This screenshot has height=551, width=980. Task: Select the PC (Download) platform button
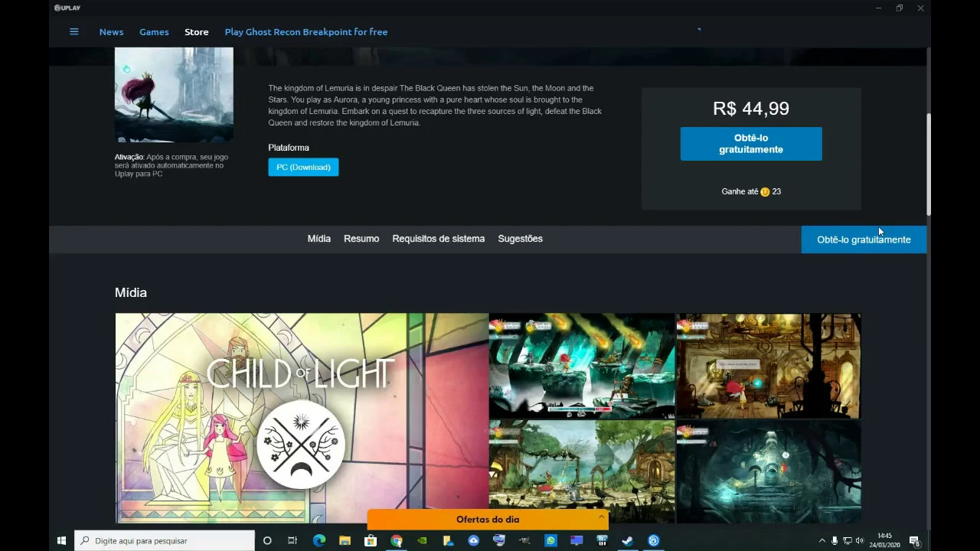point(303,167)
